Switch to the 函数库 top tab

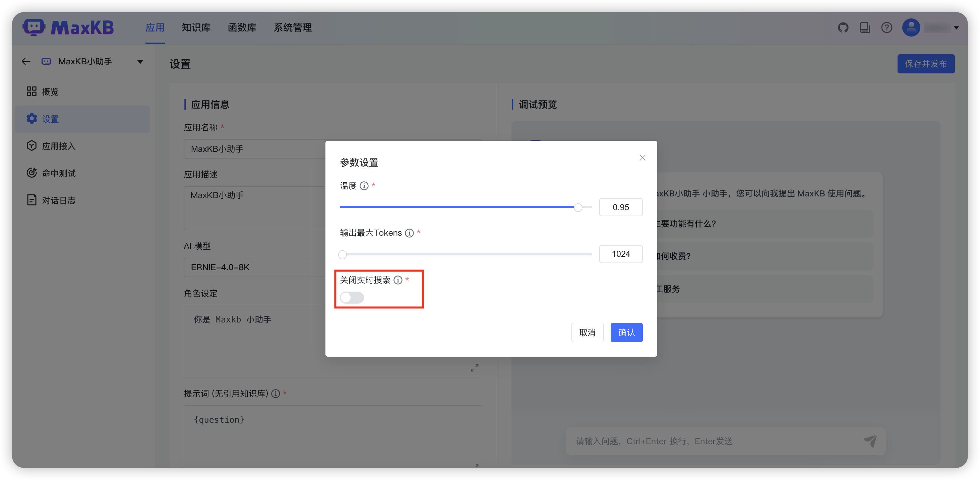tap(242, 28)
